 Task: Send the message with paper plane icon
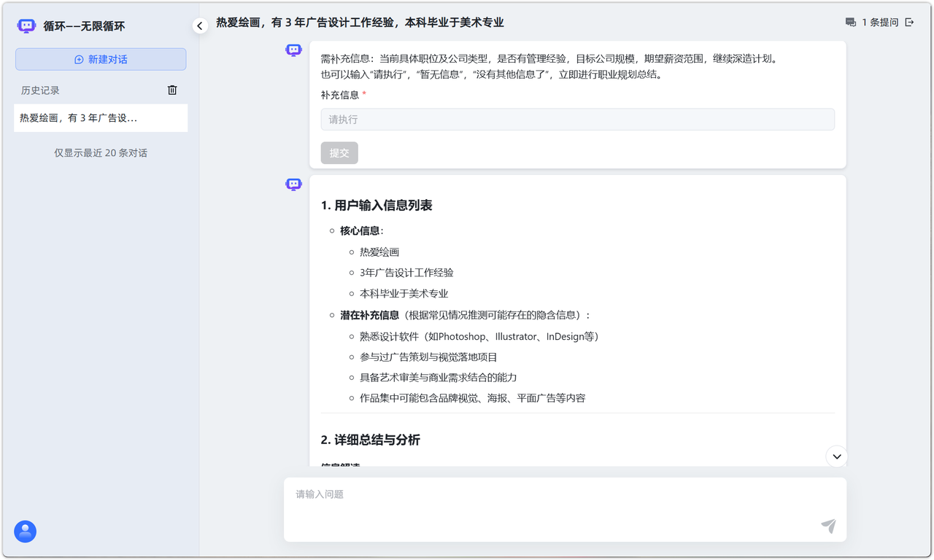828,526
